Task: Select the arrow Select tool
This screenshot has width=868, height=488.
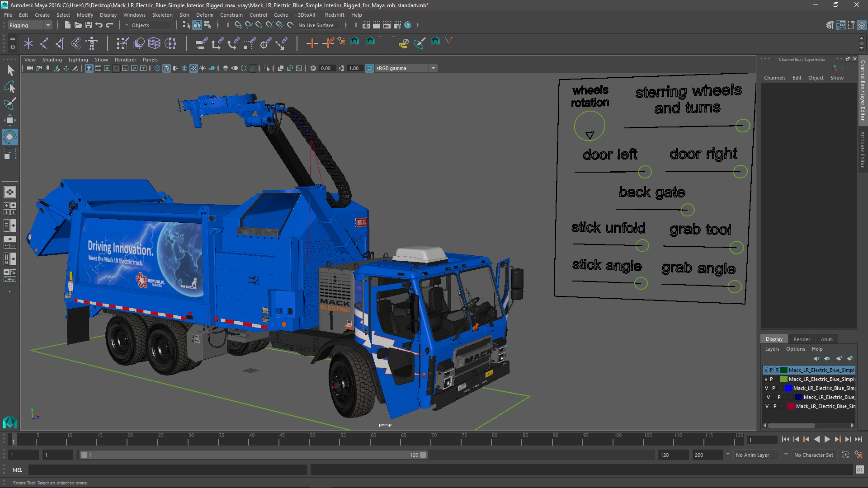Action: [10, 70]
